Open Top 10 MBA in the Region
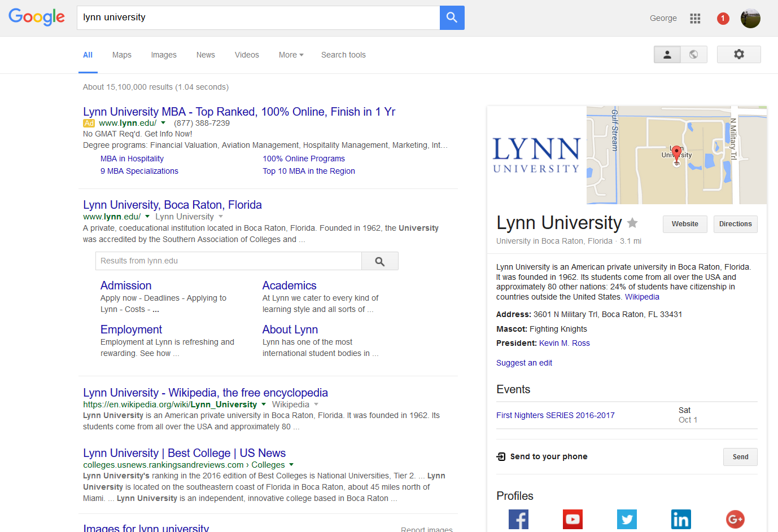Screen dimensions: 778x532 coord(309,171)
